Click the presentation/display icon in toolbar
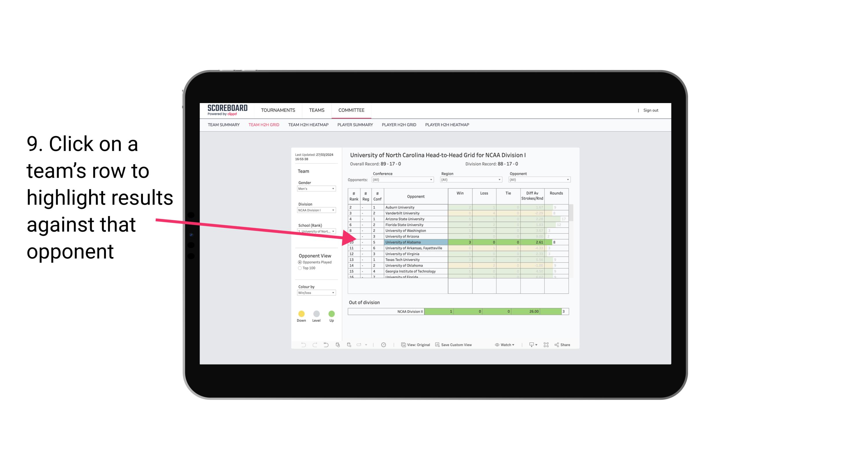Screen dimensions: 868x467 [530, 346]
